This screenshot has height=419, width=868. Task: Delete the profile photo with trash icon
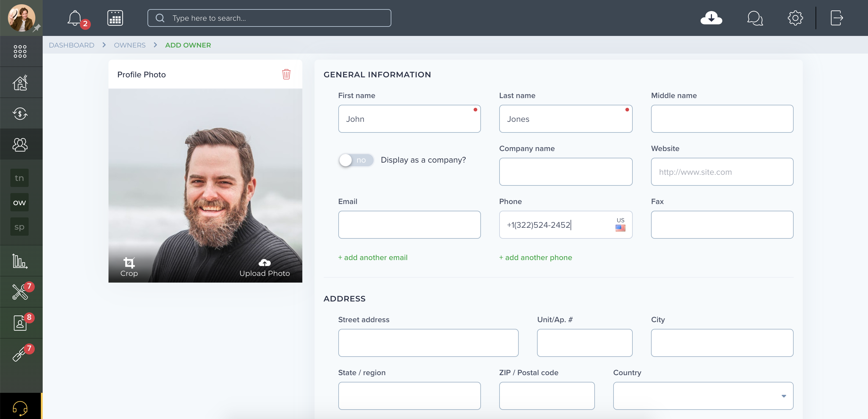pyautogui.click(x=286, y=74)
